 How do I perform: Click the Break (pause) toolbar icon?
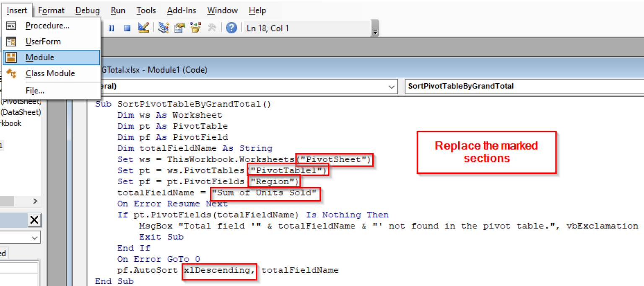[111, 28]
